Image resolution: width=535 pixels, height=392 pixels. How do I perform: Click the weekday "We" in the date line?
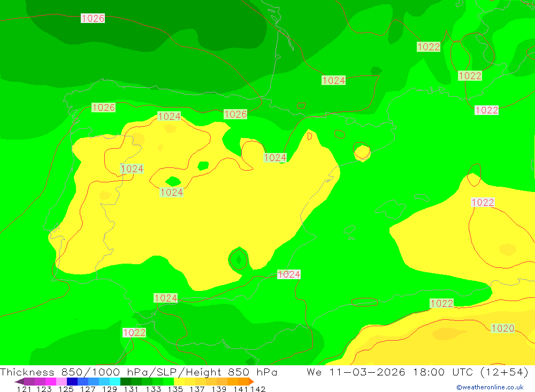pyautogui.click(x=314, y=372)
